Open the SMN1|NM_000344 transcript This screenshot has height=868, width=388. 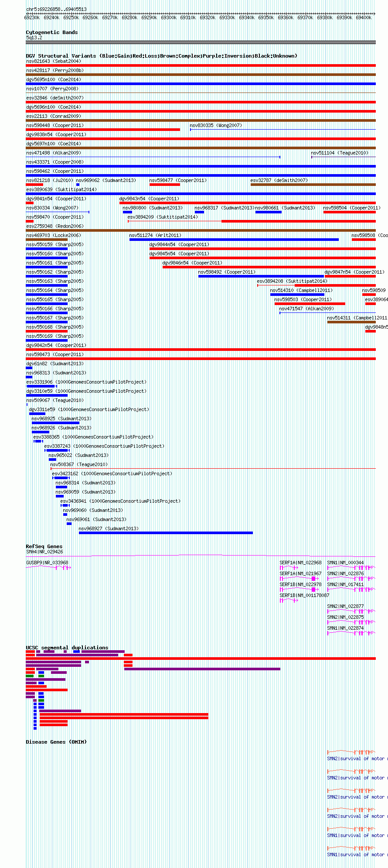(351, 568)
